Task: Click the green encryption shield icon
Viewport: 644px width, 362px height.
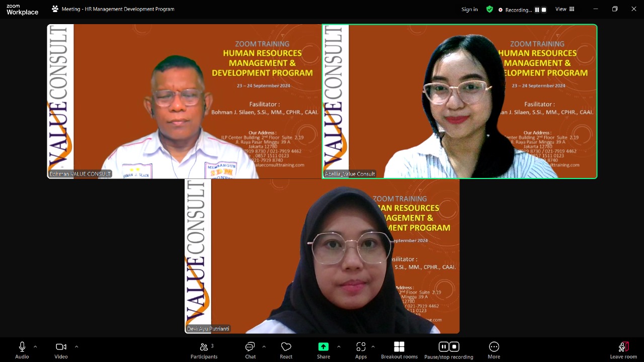Action: pyautogui.click(x=490, y=9)
